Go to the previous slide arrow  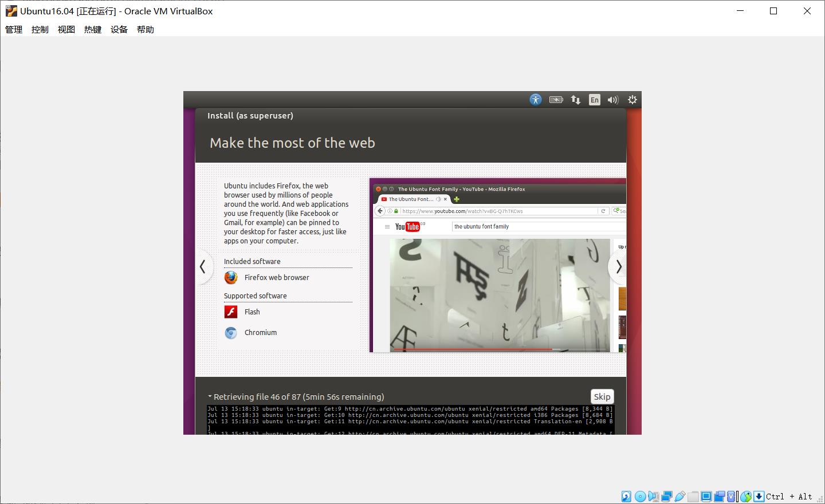[203, 266]
